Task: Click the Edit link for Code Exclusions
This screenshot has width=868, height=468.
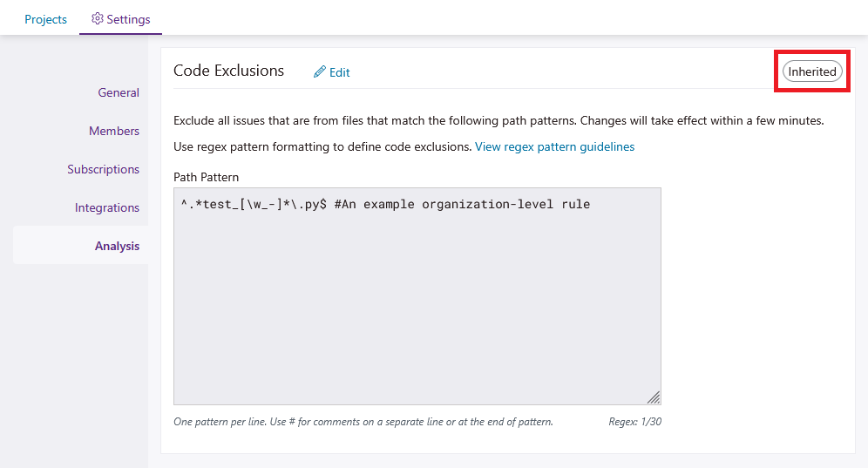Action: [x=331, y=72]
